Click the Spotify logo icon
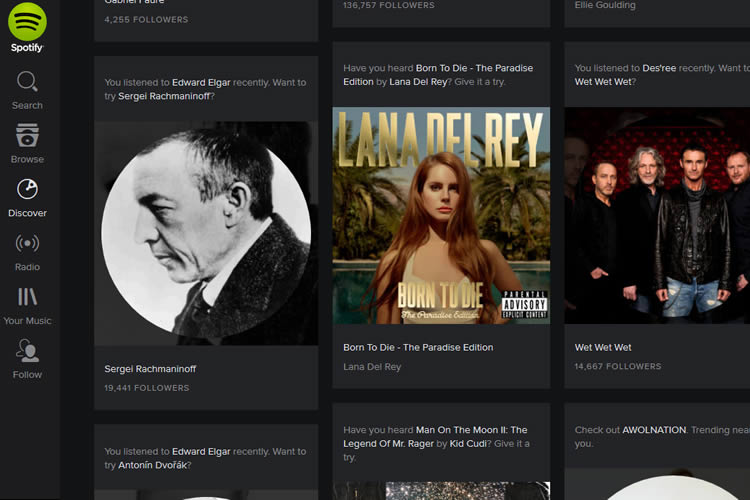Screen dimensions: 750x500 [x=27, y=21]
